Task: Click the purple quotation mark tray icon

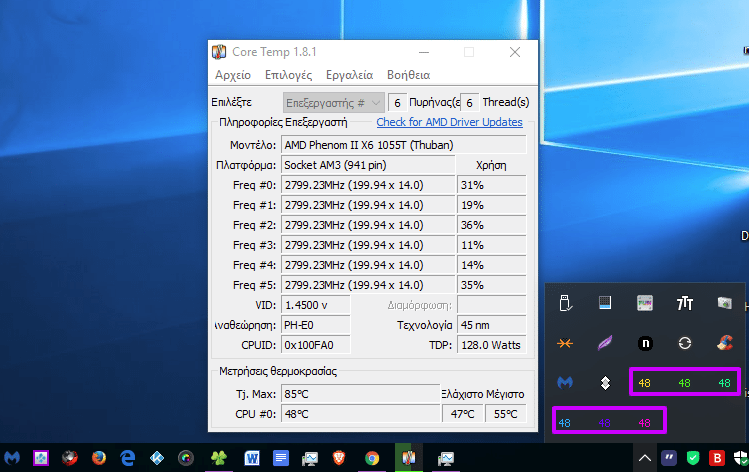Action: tap(669, 458)
